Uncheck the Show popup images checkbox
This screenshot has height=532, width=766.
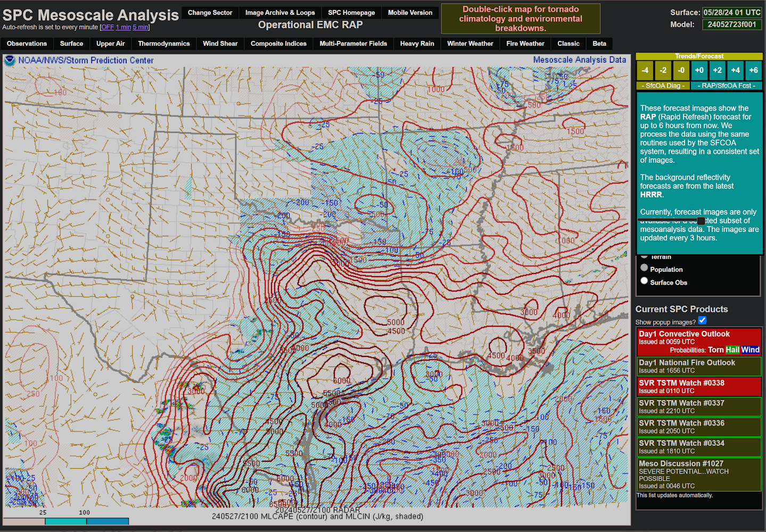point(702,320)
